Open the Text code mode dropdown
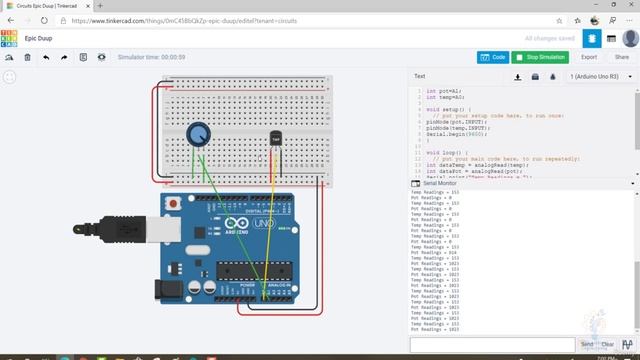Viewport: 640px width, 360px height. pos(420,76)
